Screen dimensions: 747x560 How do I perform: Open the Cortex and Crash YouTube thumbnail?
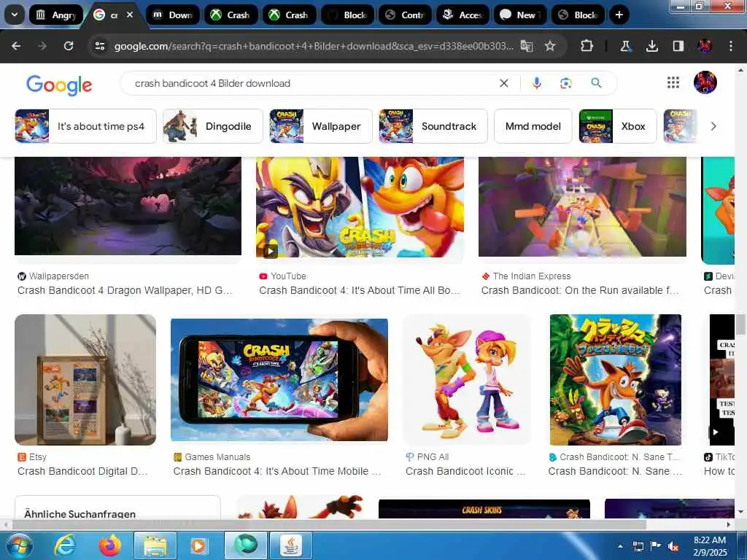click(x=360, y=207)
